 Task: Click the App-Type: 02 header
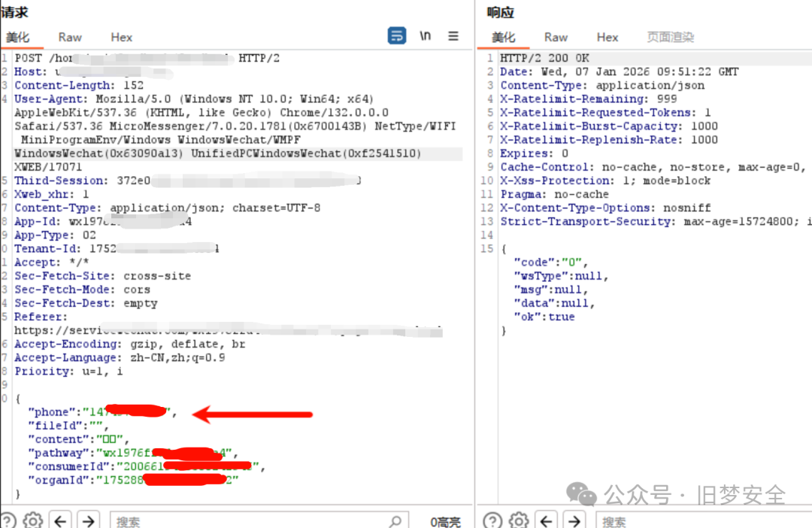click(55, 235)
